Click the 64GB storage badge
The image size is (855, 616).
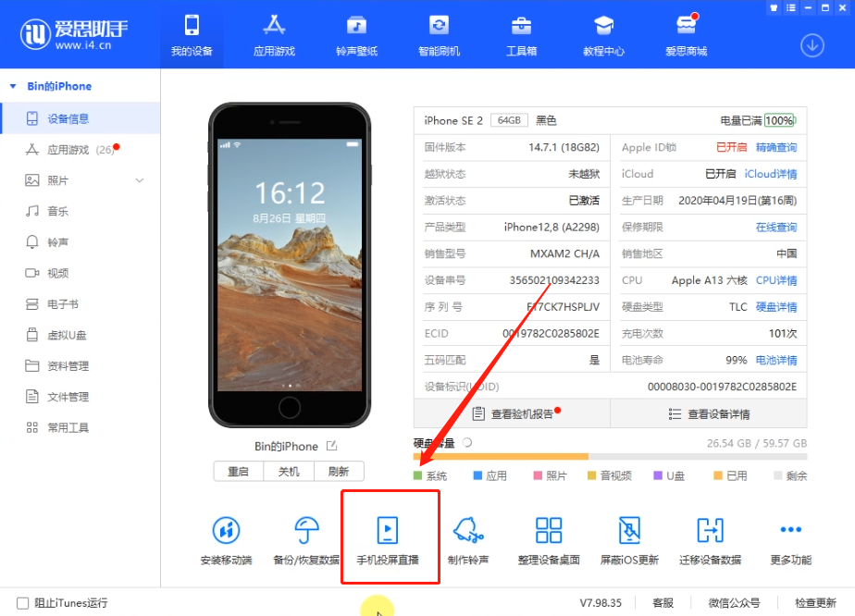point(509,120)
